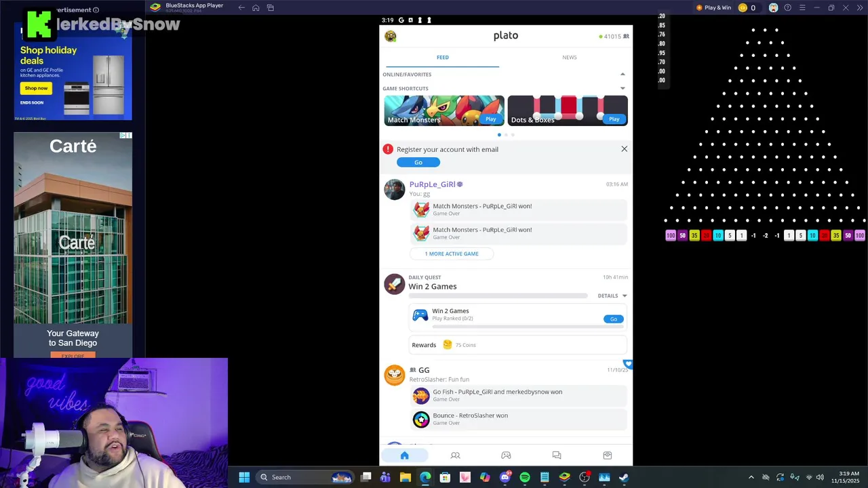
Task: Click the taskbar Search box
Action: [x=305, y=477]
